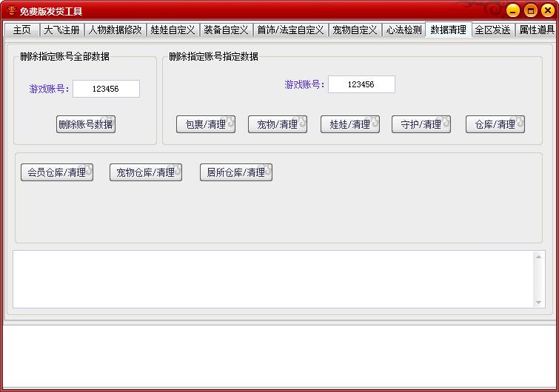This screenshot has width=559, height=392.
Task: Click the log box scroll up arrow
Action: [x=538, y=257]
